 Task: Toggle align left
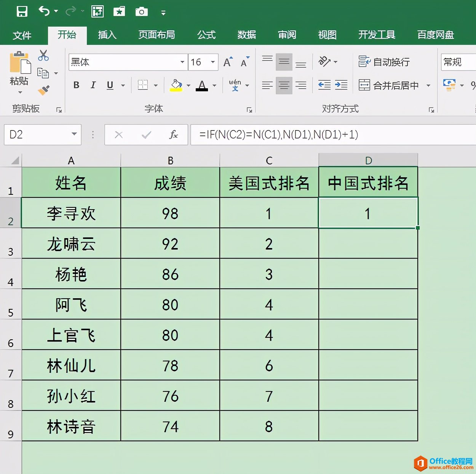267,85
